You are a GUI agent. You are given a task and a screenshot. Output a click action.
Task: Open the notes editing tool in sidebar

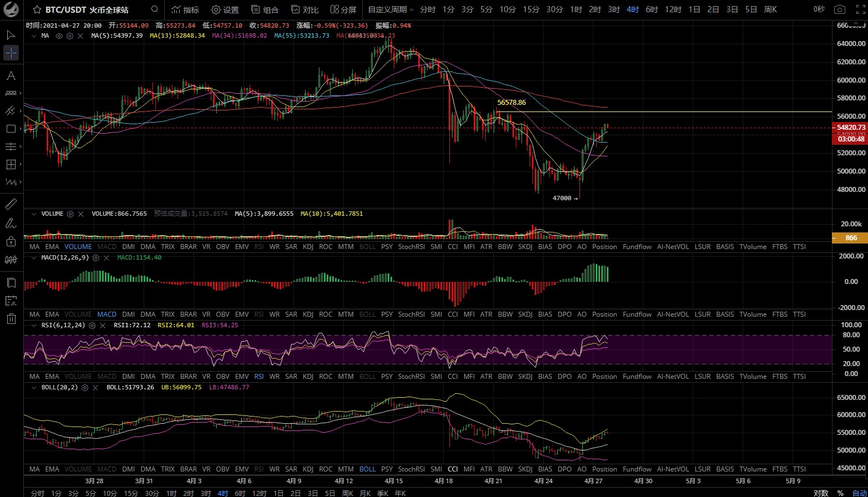[x=11, y=301]
